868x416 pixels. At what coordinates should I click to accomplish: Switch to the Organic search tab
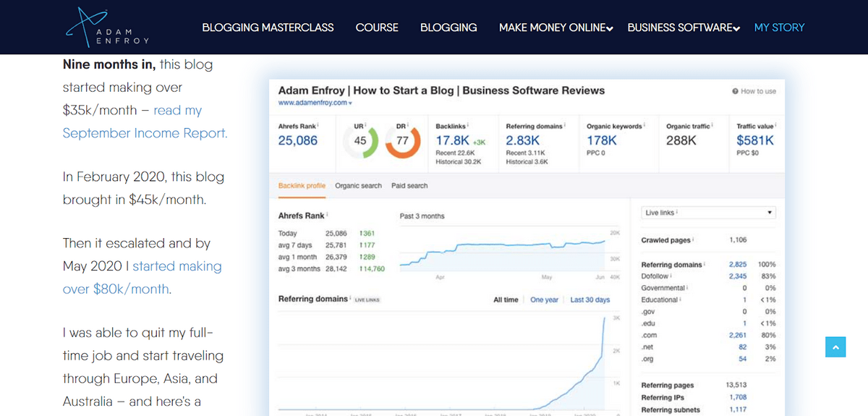pos(358,186)
